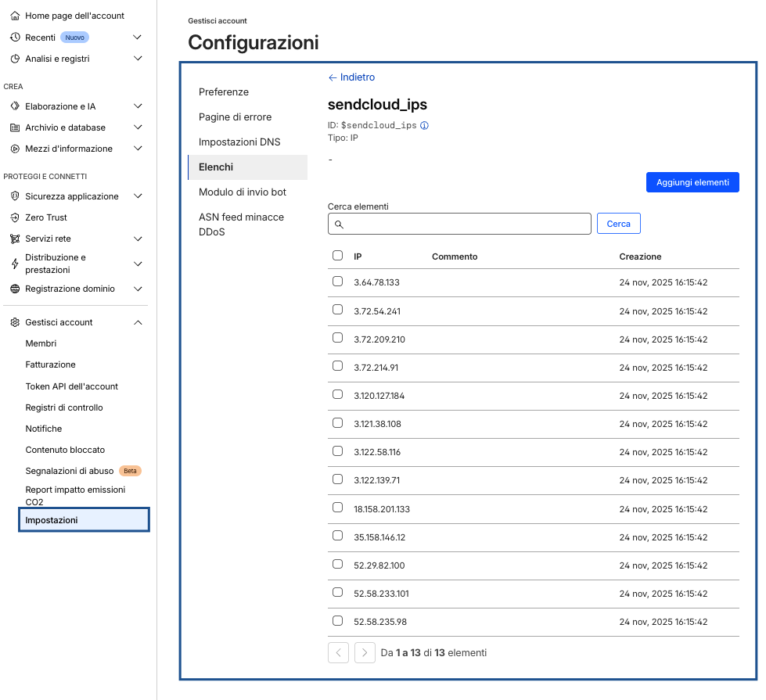Open Notifiche in the sidebar
766x700 pixels.
tap(44, 429)
